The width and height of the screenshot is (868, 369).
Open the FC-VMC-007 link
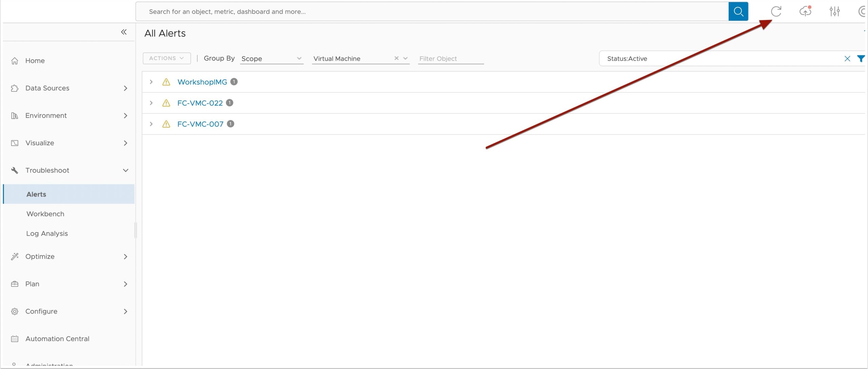tap(200, 124)
